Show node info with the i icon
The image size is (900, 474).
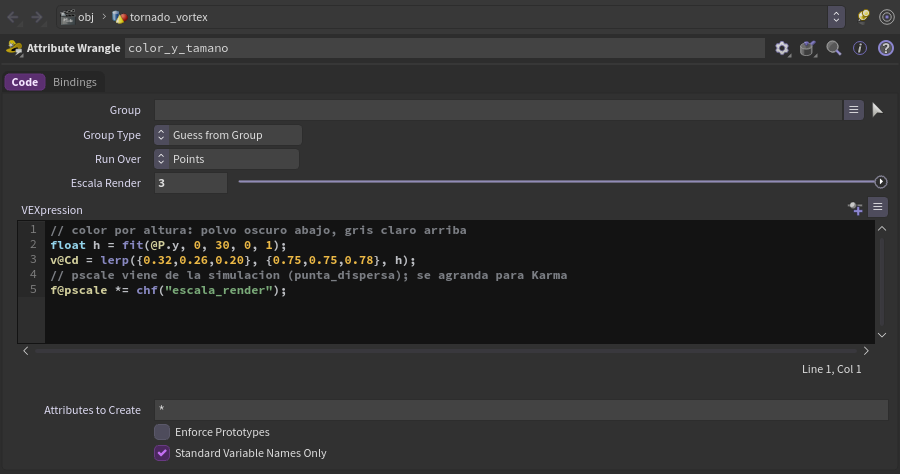(859, 48)
